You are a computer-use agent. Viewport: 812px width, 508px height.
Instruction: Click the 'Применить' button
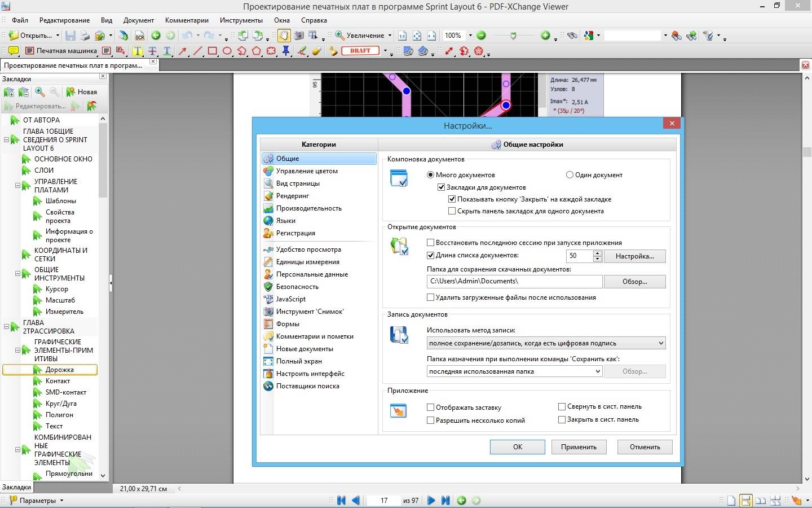[579, 447]
